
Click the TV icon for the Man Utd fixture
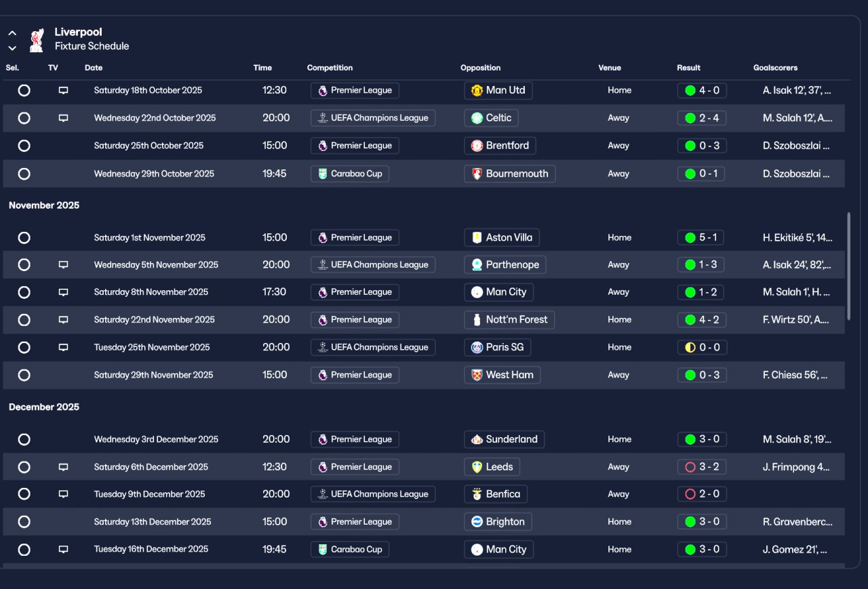pyautogui.click(x=63, y=90)
